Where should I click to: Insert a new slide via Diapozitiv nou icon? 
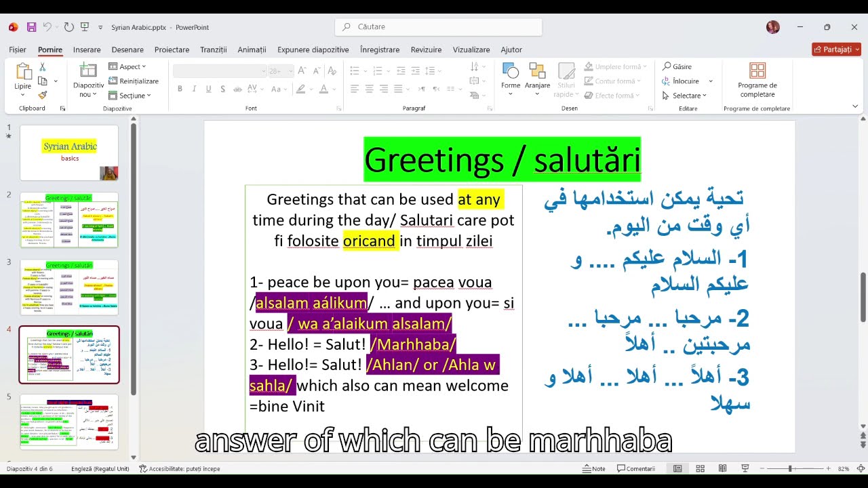(x=88, y=70)
